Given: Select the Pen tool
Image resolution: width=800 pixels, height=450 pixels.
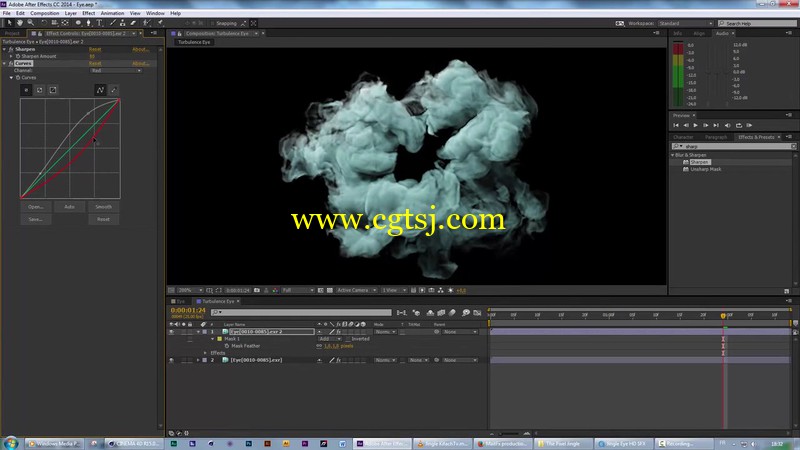Looking at the screenshot, I should click(x=89, y=23).
